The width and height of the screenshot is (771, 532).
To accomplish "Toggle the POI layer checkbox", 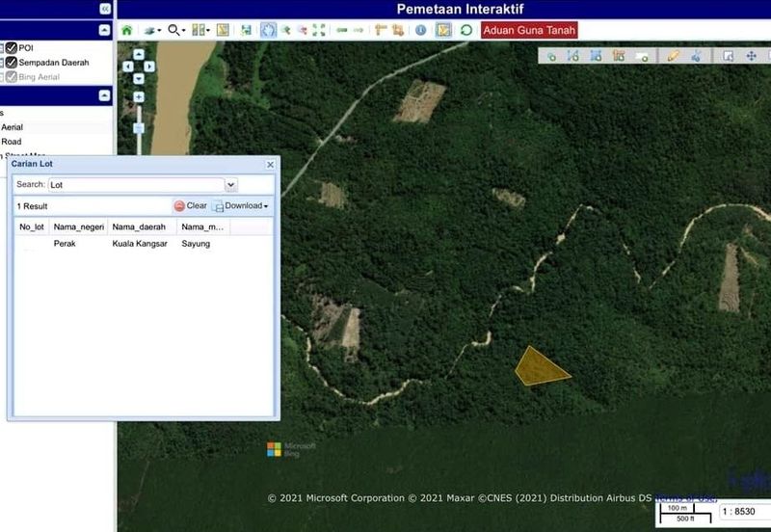I will pyautogui.click(x=11, y=48).
